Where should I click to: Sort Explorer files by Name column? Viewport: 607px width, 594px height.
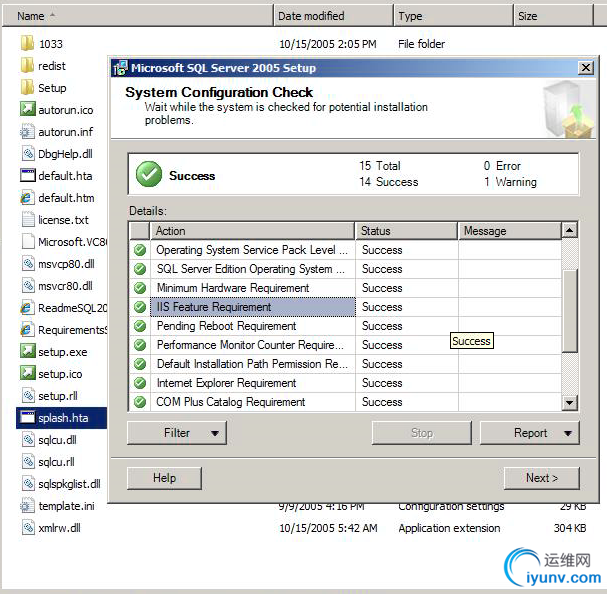(x=138, y=16)
